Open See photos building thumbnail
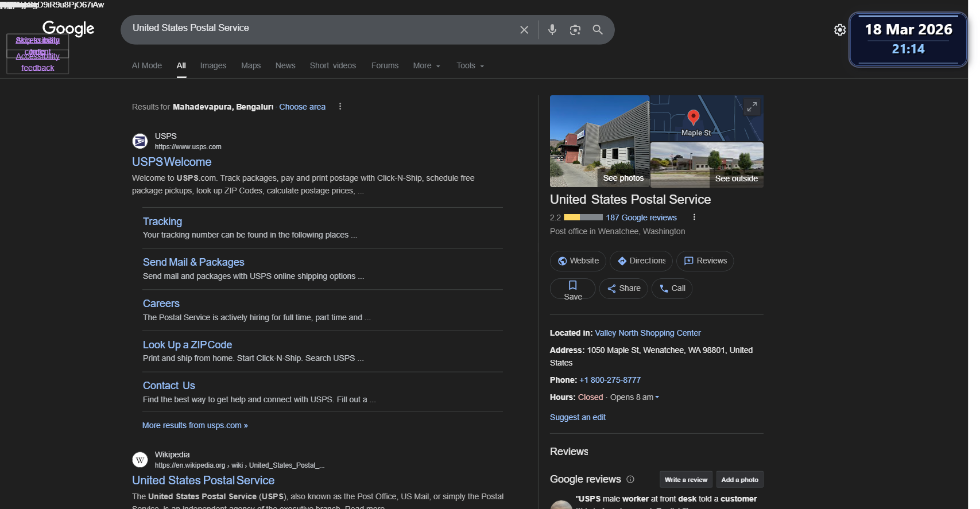 (599, 141)
